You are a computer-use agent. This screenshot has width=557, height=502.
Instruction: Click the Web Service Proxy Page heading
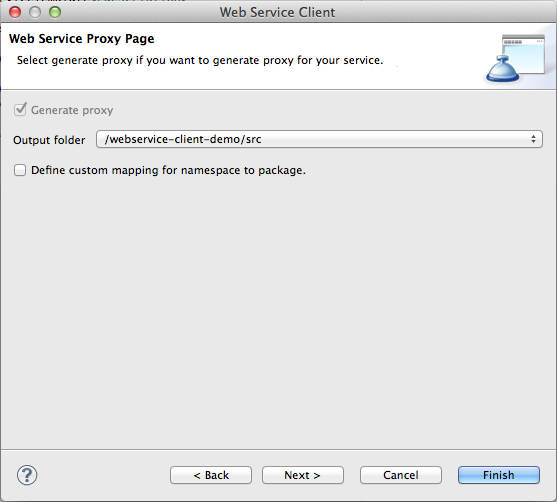82,39
